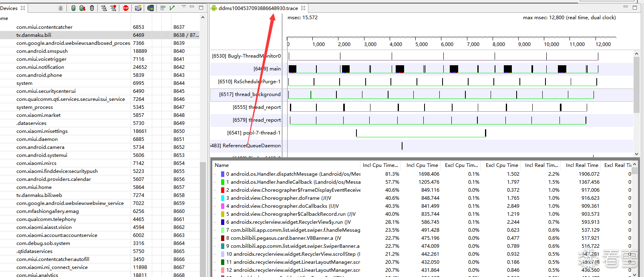Minimize the Devices panel

(x=192, y=7)
